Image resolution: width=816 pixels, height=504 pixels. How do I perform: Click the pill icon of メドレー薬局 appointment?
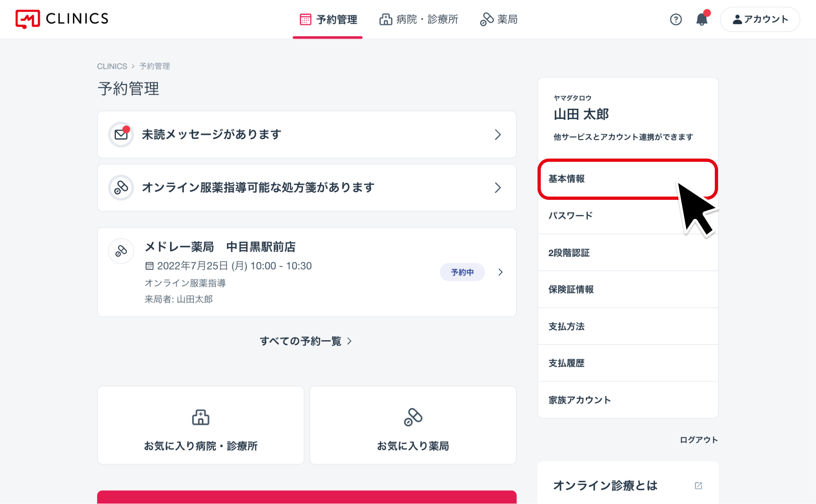coord(121,251)
